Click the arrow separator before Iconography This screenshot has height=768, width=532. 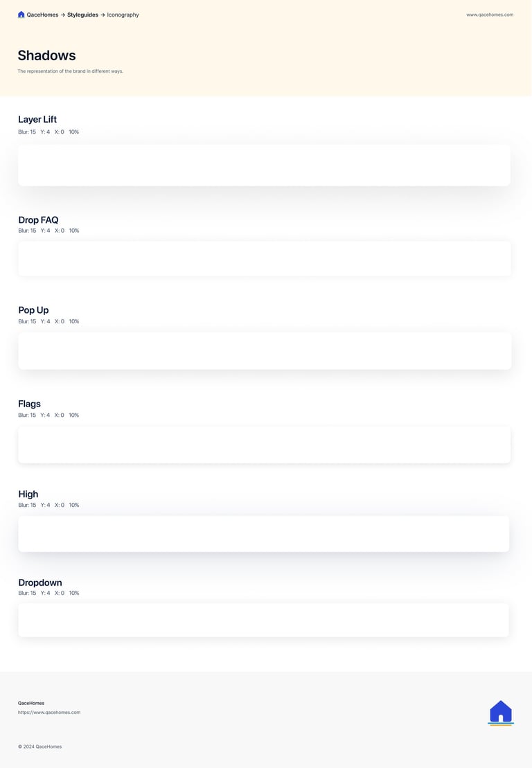click(103, 15)
